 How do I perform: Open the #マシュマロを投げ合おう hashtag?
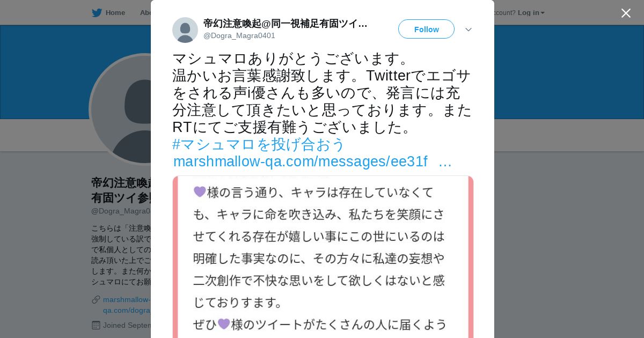click(x=259, y=144)
